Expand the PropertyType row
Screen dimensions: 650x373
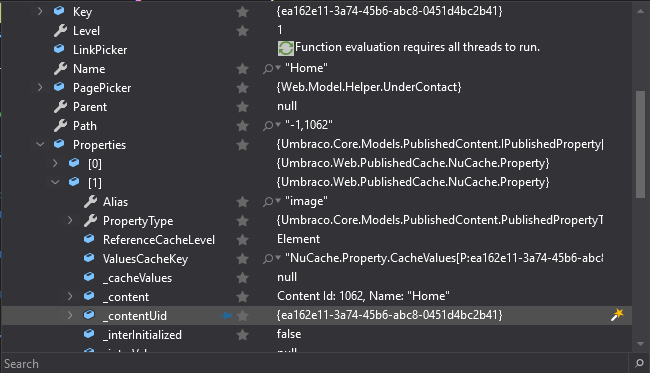70,220
